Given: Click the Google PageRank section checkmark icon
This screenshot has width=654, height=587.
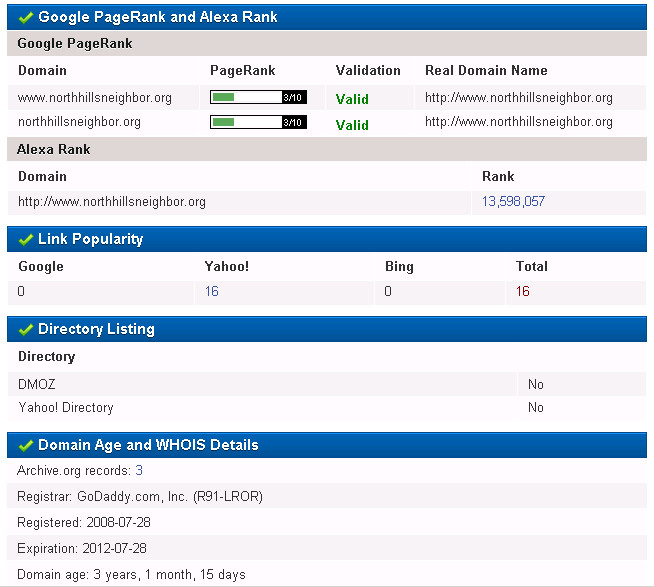Looking at the screenshot, I should (25, 17).
